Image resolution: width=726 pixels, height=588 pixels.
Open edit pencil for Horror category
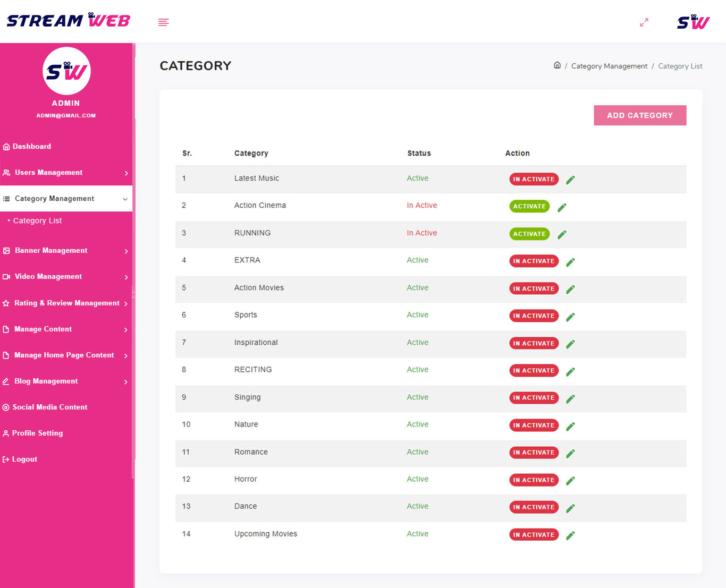coord(570,481)
